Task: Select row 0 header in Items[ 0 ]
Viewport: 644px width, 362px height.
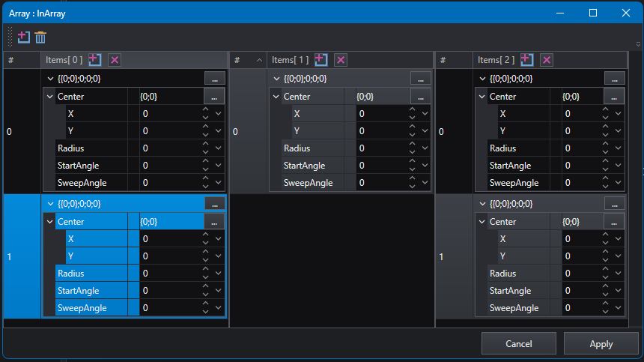Action: pyautogui.click(x=22, y=131)
